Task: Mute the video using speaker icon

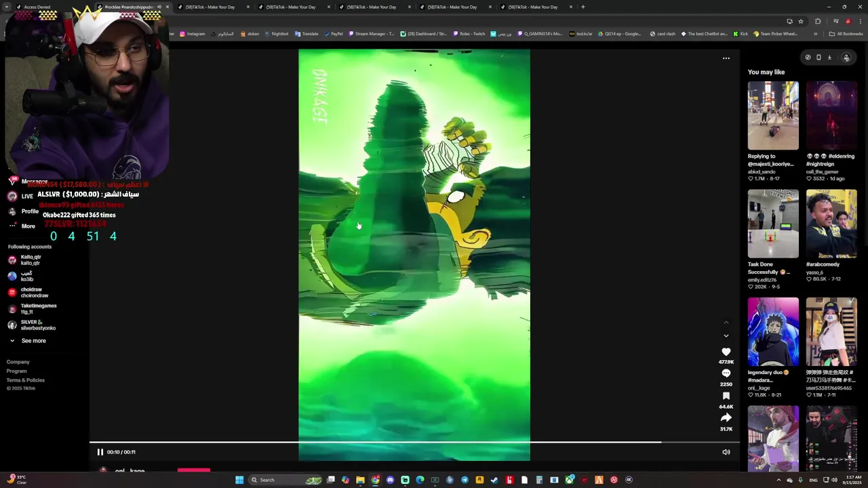Action: [726, 452]
